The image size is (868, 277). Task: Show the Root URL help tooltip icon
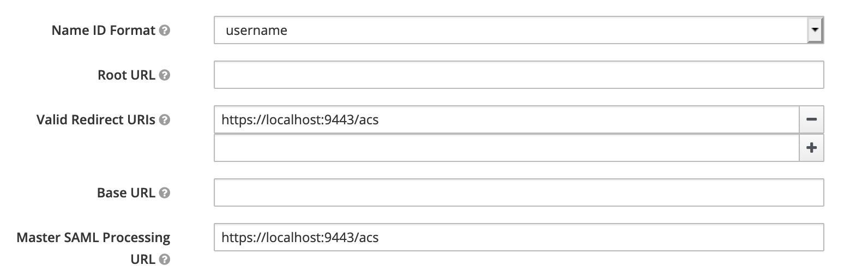165,75
